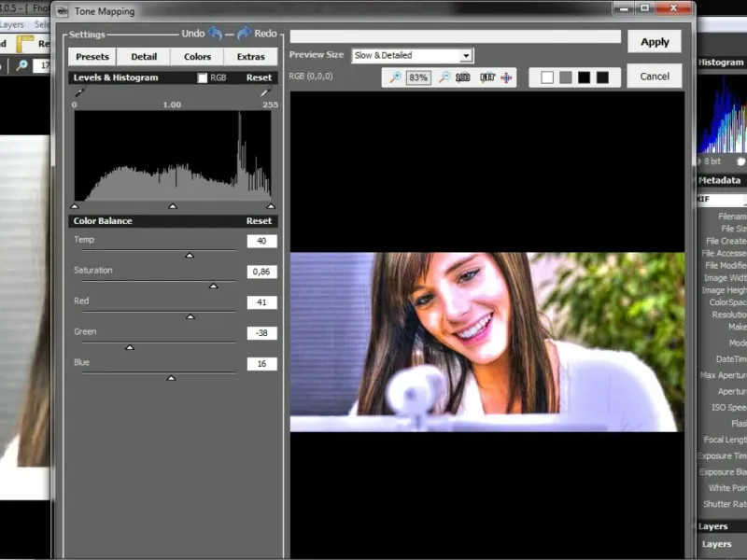Cancel the Tone Mapping dialog

tap(655, 77)
